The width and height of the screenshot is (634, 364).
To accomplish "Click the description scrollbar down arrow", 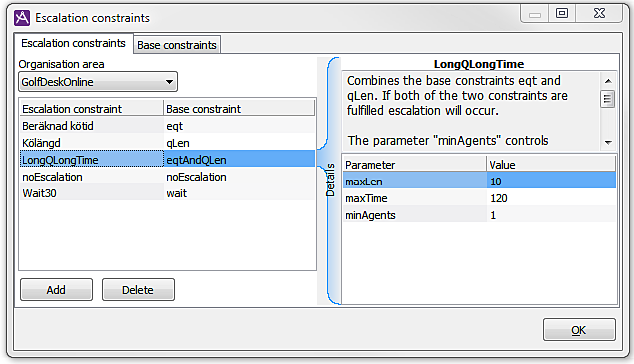I will pyautogui.click(x=608, y=143).
